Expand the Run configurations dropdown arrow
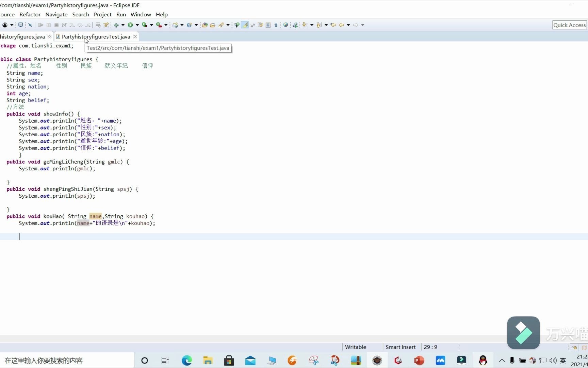 (x=137, y=25)
